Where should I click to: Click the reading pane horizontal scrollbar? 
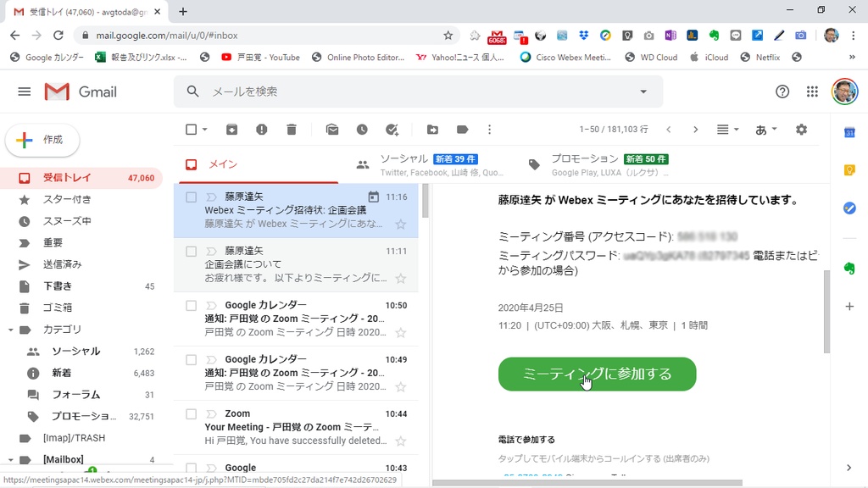(587, 483)
